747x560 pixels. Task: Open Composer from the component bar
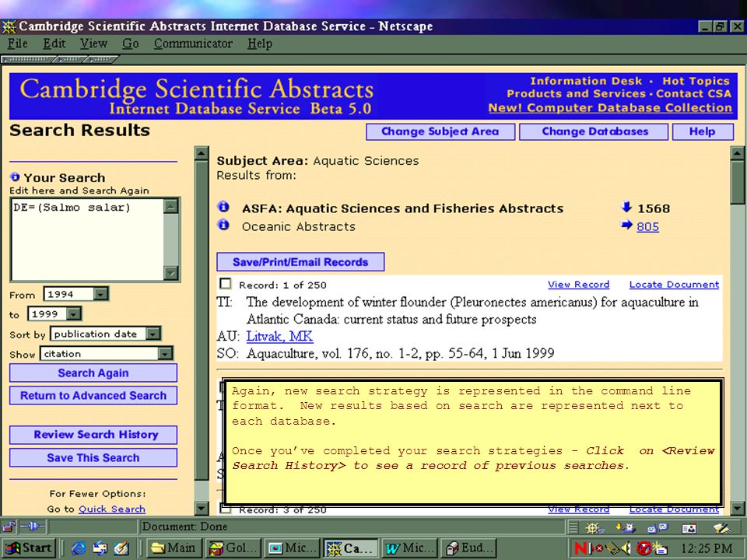(x=722, y=528)
